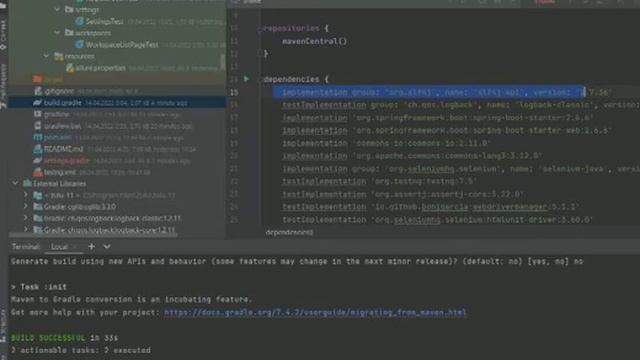This screenshot has height=360, width=640.
Task: Switch to the Local terminal tab
Action: point(59,247)
